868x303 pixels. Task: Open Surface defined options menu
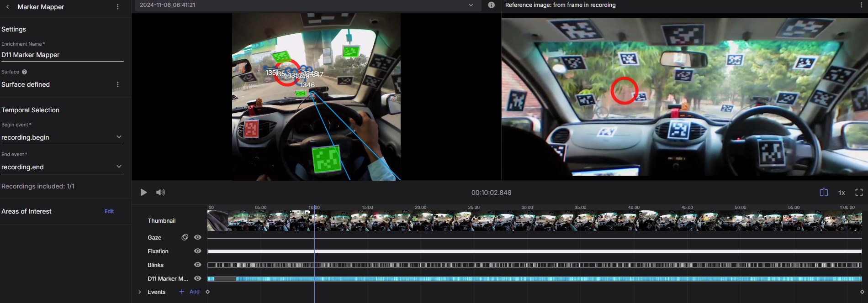click(118, 84)
